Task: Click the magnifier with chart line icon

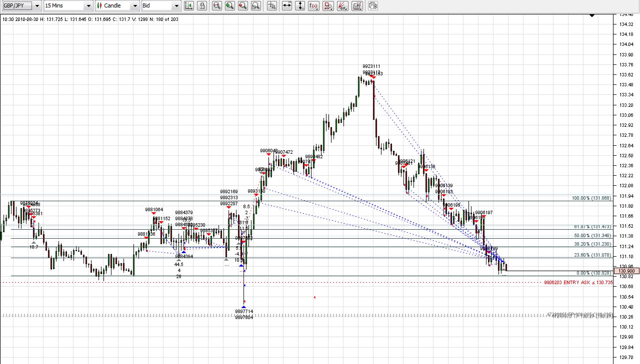Action: [216, 6]
